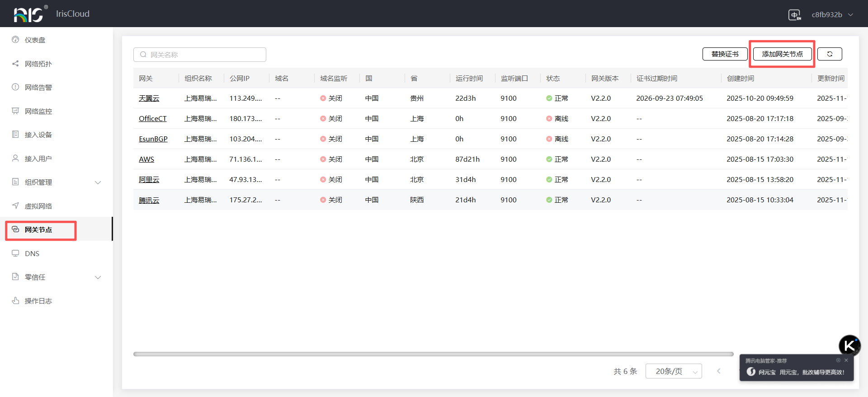This screenshot has height=397, width=868.
Task: Close the Tencent popup notification
Action: click(846, 360)
